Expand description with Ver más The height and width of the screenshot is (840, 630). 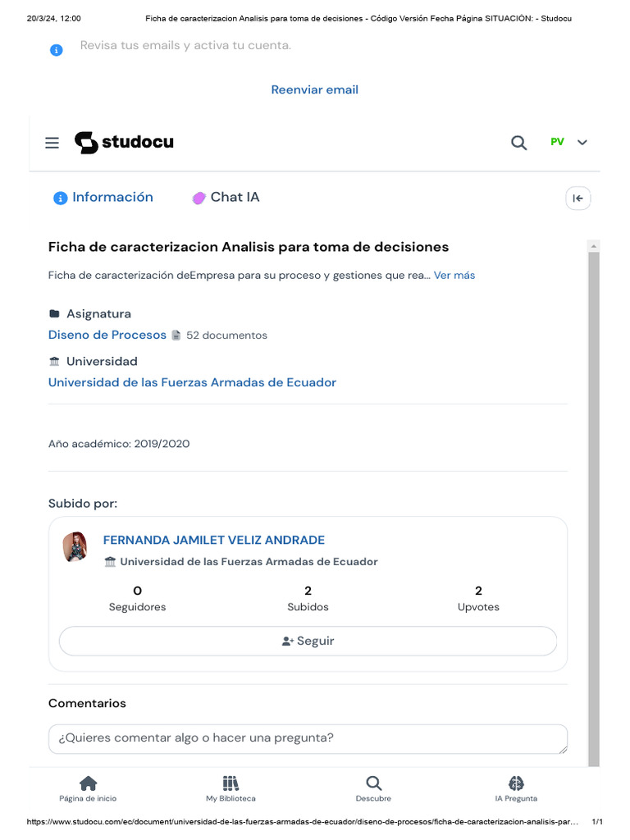(x=454, y=276)
